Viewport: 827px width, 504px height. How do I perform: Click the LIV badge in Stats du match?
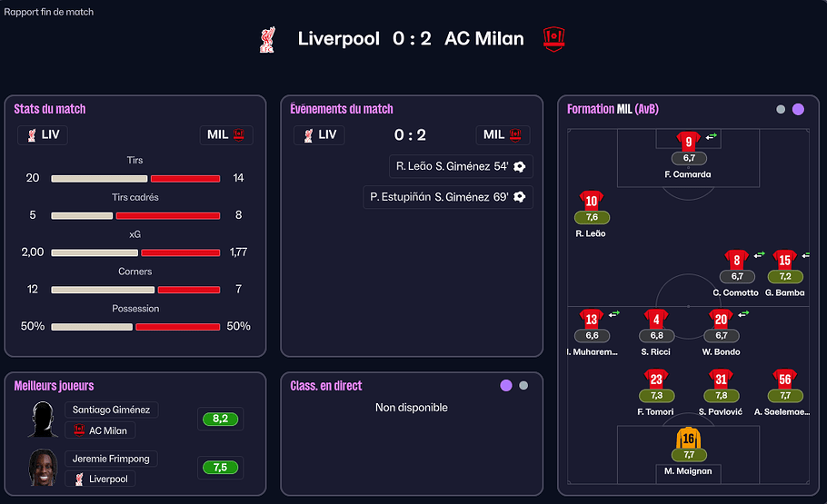pos(43,135)
